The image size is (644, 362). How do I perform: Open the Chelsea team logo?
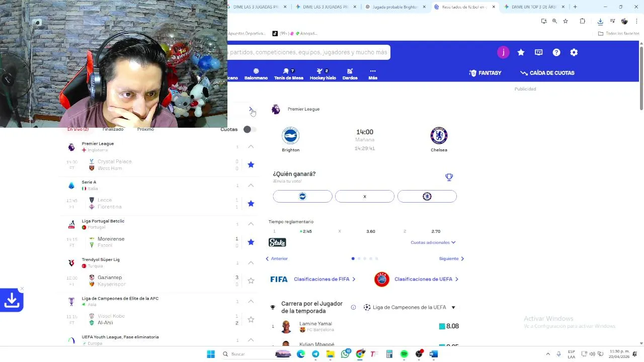[x=439, y=136]
